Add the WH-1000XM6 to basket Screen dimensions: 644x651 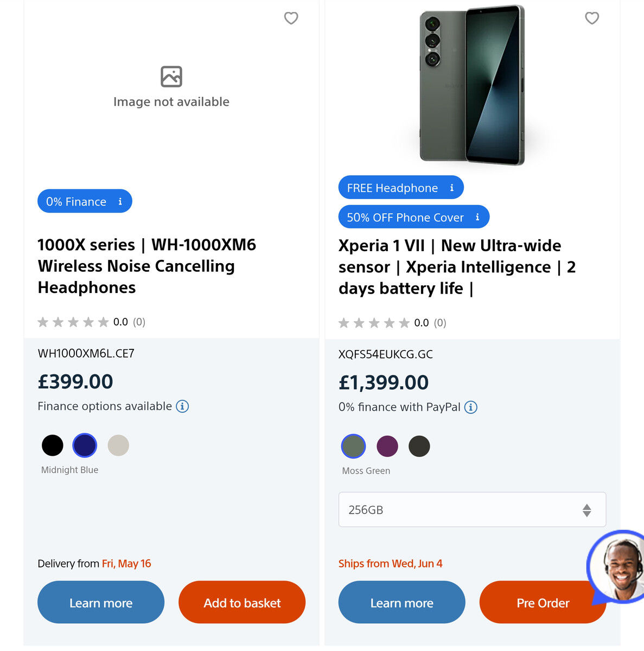click(242, 603)
